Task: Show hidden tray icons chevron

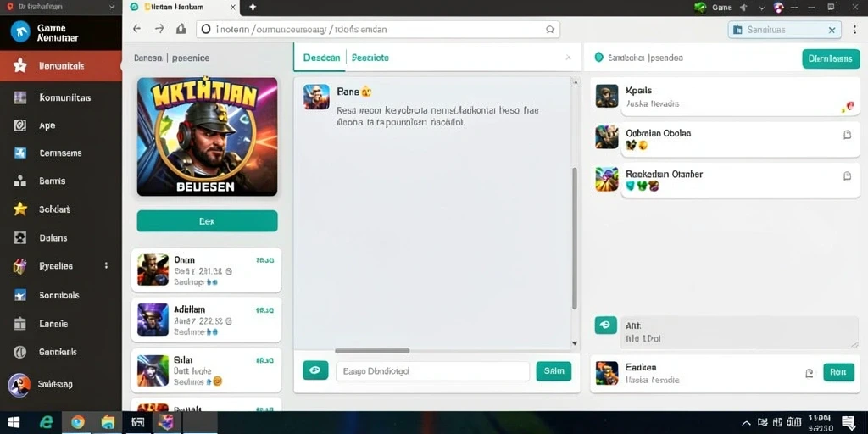Action: point(747,423)
